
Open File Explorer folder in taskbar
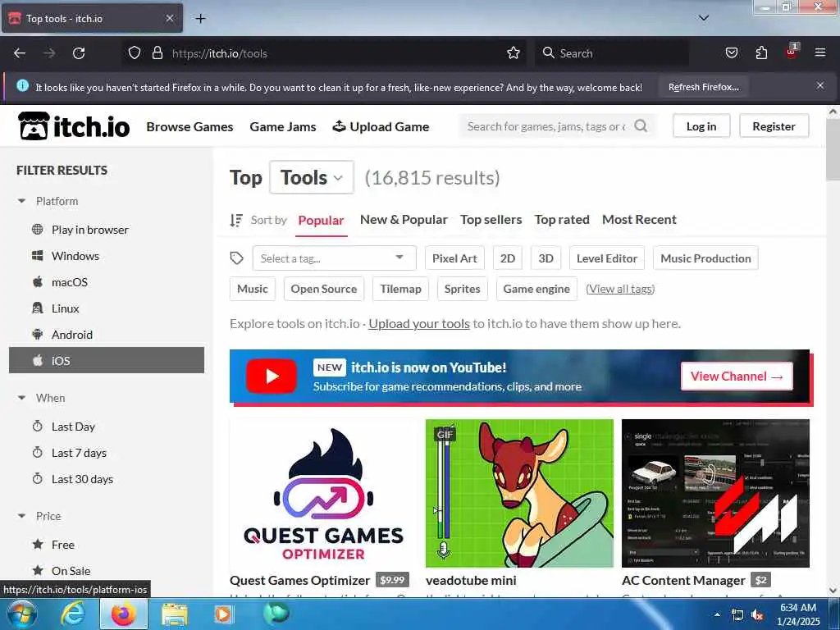pos(175,614)
